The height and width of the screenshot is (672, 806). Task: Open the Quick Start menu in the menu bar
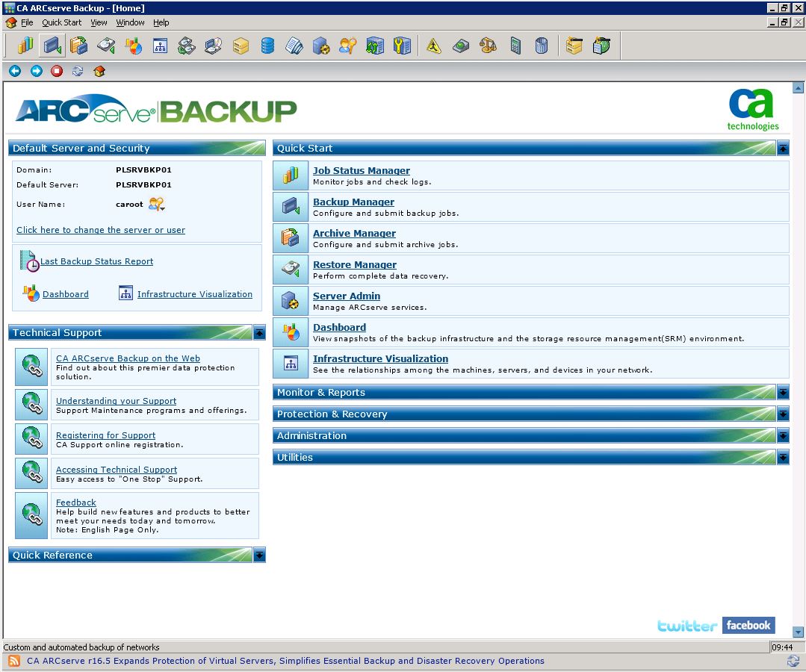61,22
